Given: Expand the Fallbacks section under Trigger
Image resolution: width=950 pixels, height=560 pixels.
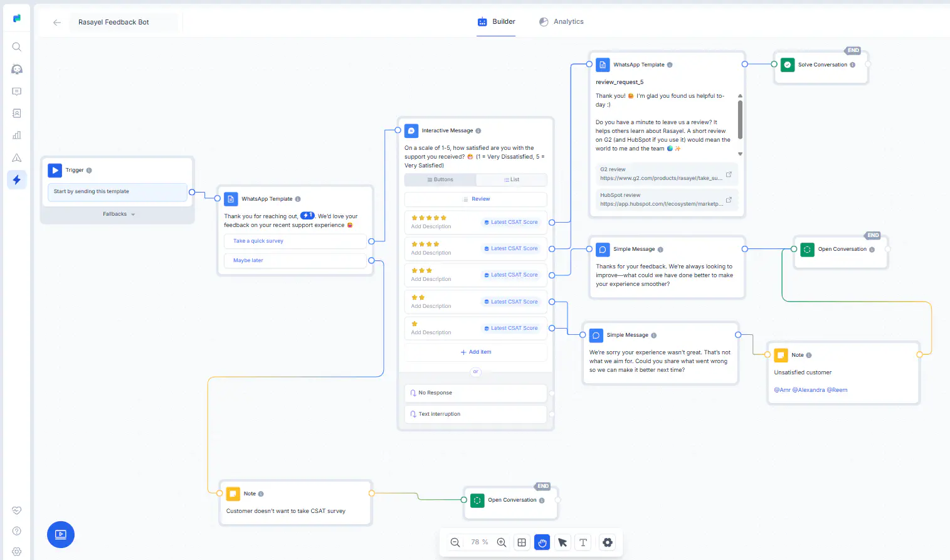Looking at the screenshot, I should coord(119,214).
